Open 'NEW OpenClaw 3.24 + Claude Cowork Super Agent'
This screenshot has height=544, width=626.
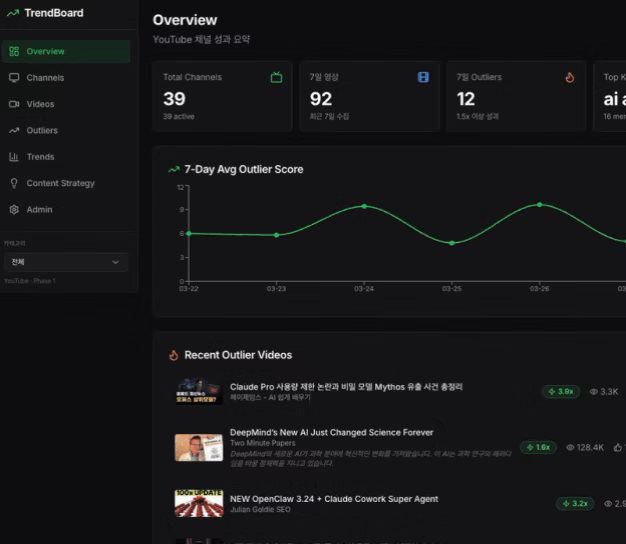[x=334, y=499]
